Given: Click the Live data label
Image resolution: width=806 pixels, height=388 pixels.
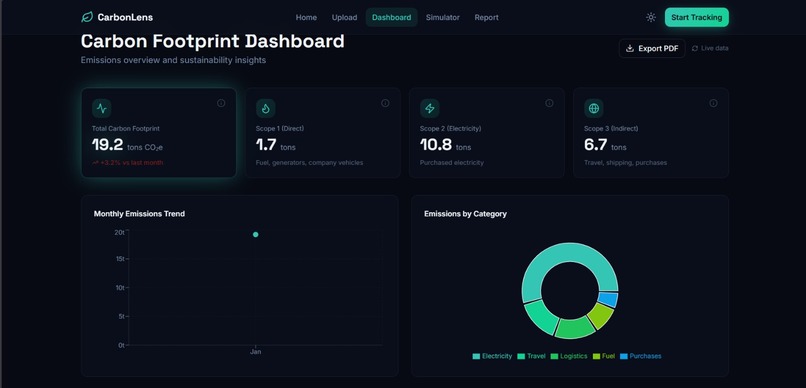Looking at the screenshot, I should pyautogui.click(x=715, y=48).
